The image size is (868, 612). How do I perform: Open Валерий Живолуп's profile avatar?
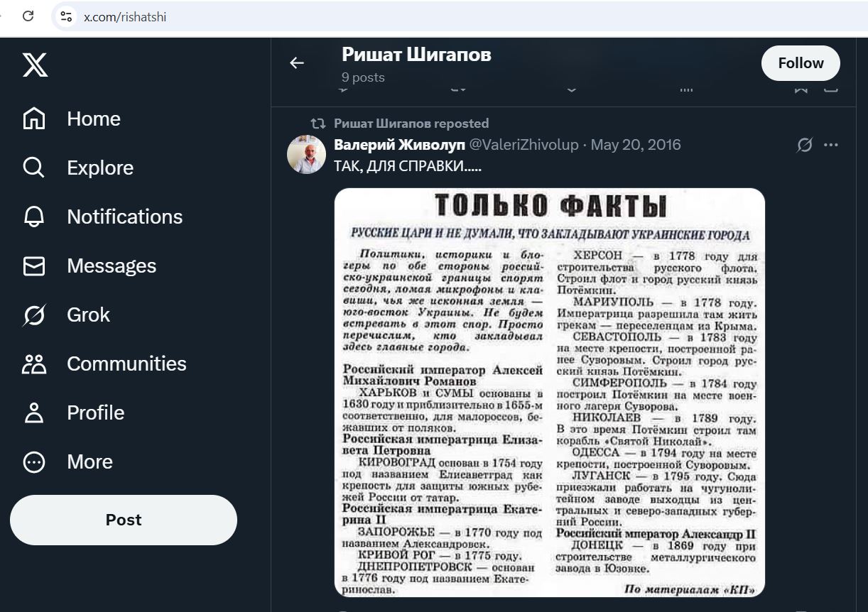point(306,153)
